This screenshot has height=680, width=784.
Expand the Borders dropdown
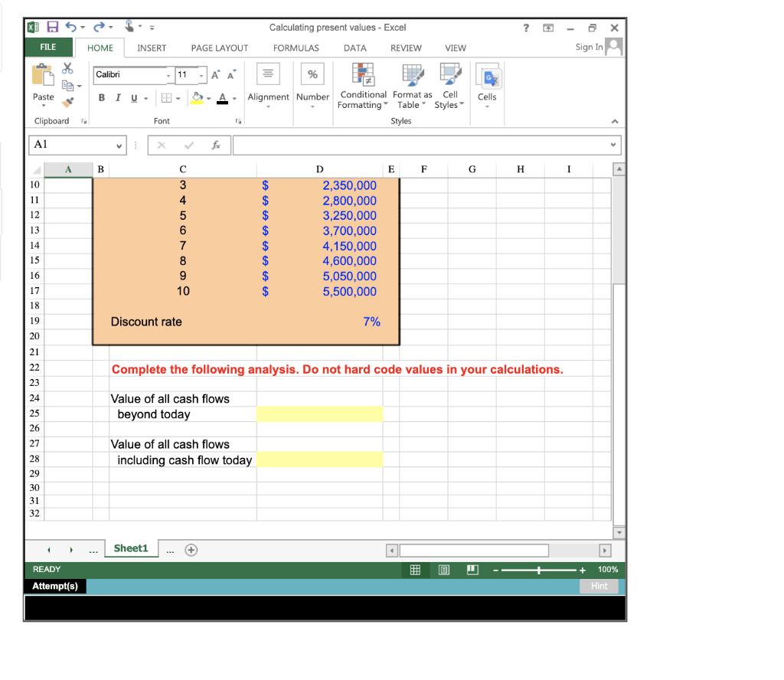coord(178,98)
